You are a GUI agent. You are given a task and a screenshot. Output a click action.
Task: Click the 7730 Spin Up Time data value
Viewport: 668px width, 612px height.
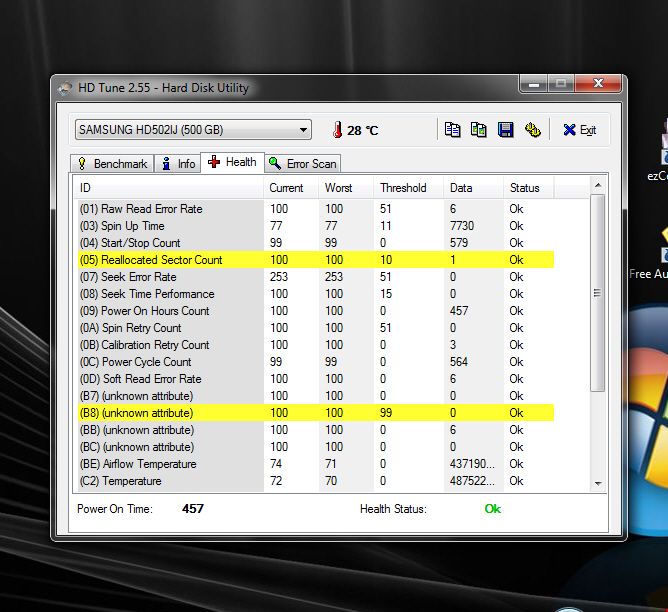(462, 226)
